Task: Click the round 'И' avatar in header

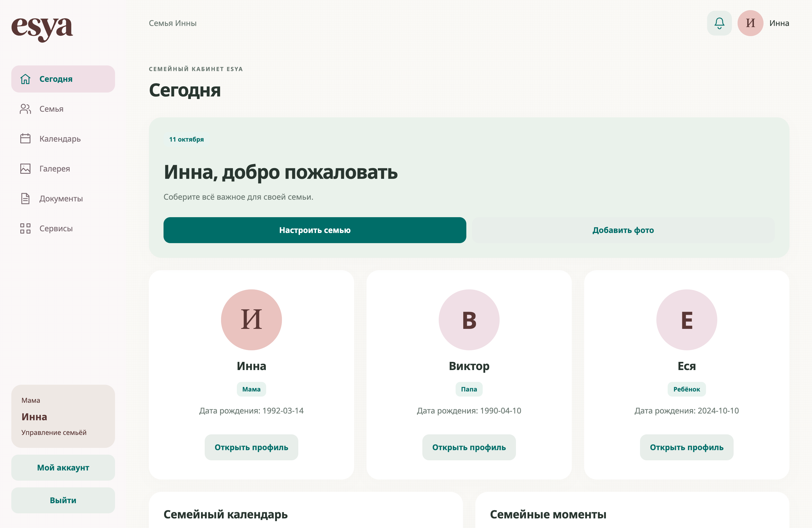Action: (750, 23)
